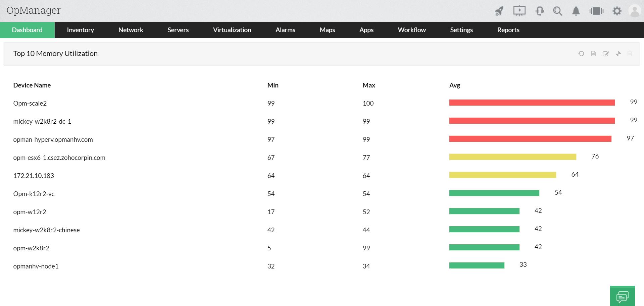
Task: Click the yellow Avg bar for opm-esx6-1
Action: tap(513, 157)
